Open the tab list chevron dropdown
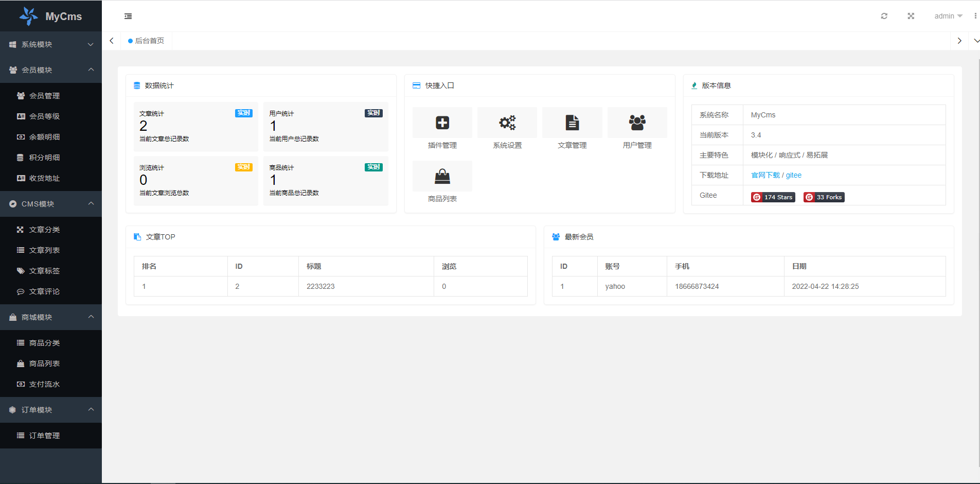 point(976,40)
